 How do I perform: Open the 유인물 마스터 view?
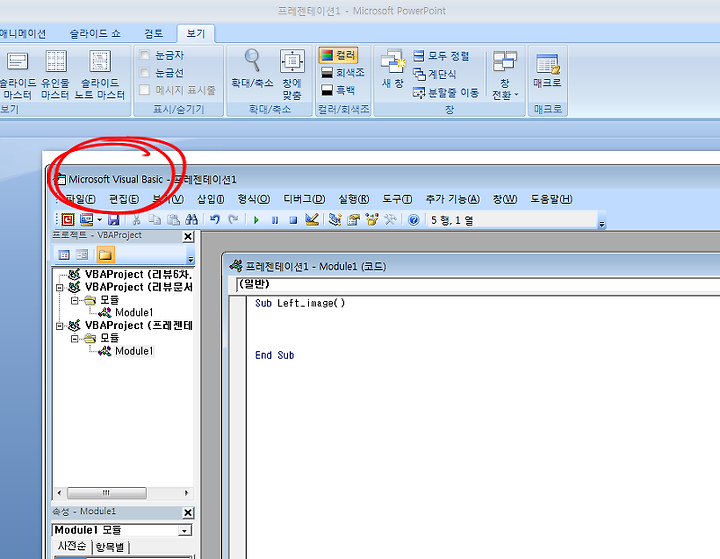coord(56,74)
